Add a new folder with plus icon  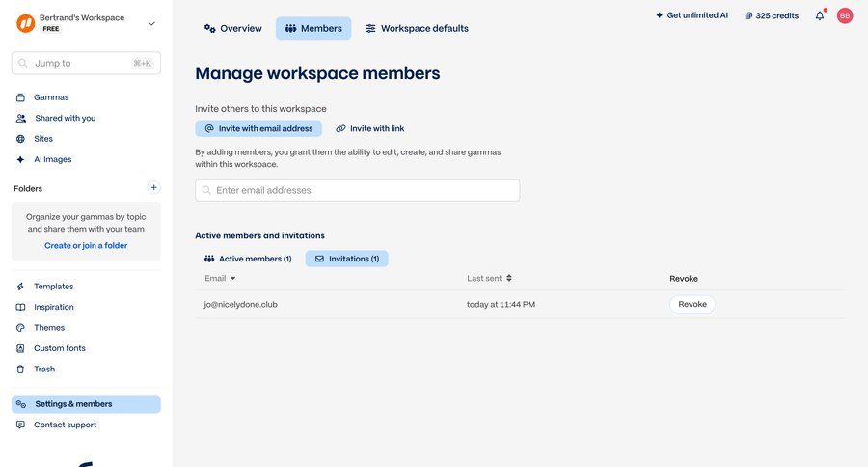(x=154, y=188)
